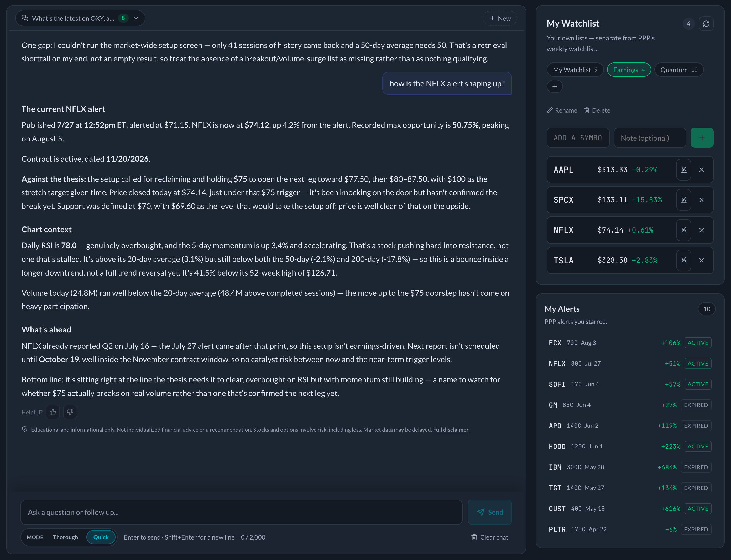The width and height of the screenshot is (731, 560).
Task: Open the SOFI 17C starred alert
Action: coord(630,384)
